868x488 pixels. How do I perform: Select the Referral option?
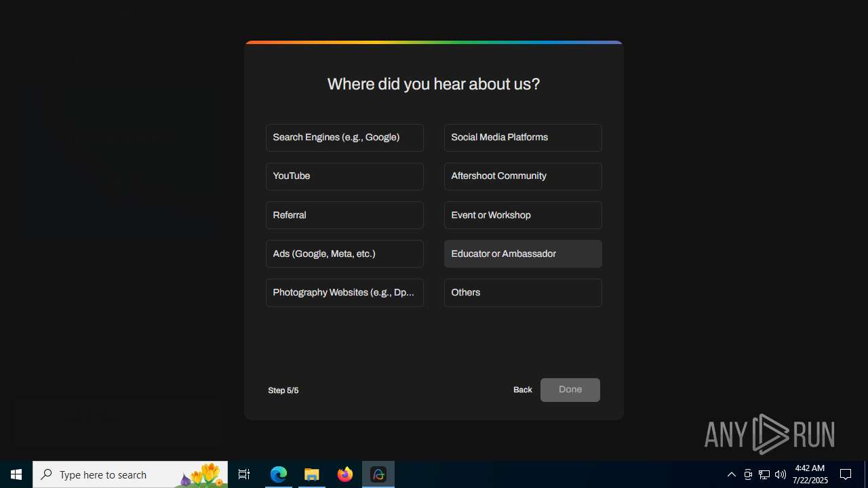[344, 215]
